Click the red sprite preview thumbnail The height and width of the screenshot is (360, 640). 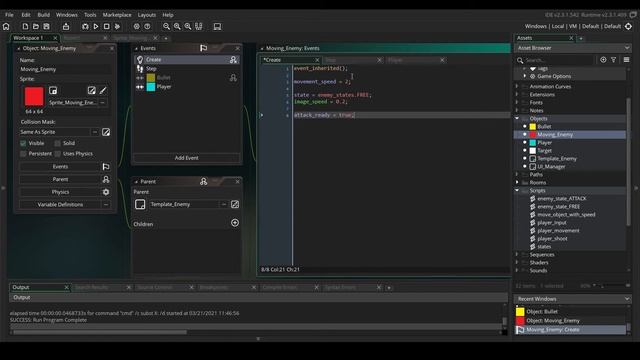(x=34, y=96)
